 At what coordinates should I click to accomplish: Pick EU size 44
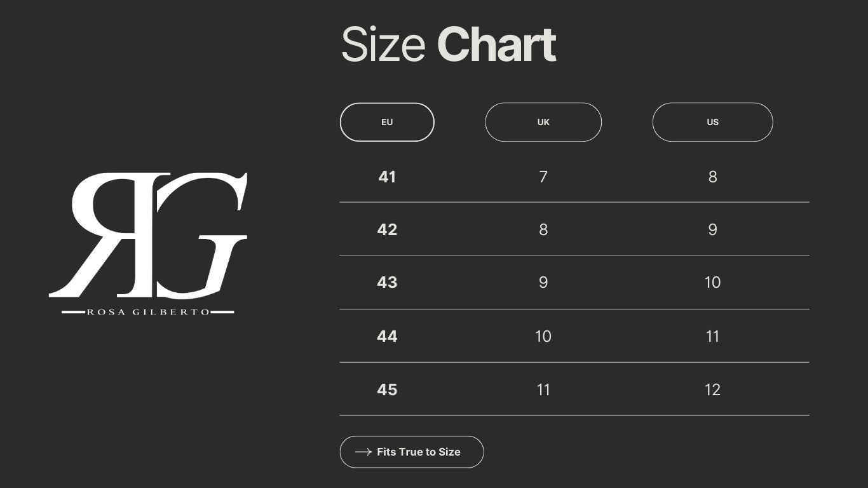point(387,336)
